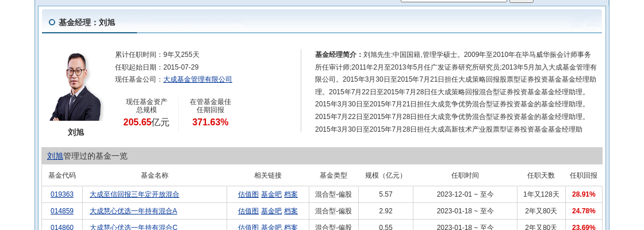Click the portrait photo of 刘旭
This screenshot has width=644, height=230.
(75, 86)
